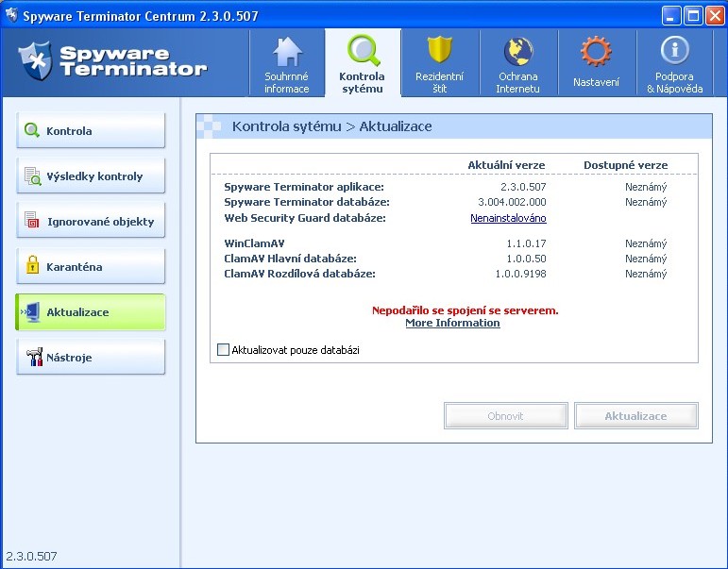Select Výsledky kontroly in the sidebar
728x569 pixels.
tap(90, 176)
